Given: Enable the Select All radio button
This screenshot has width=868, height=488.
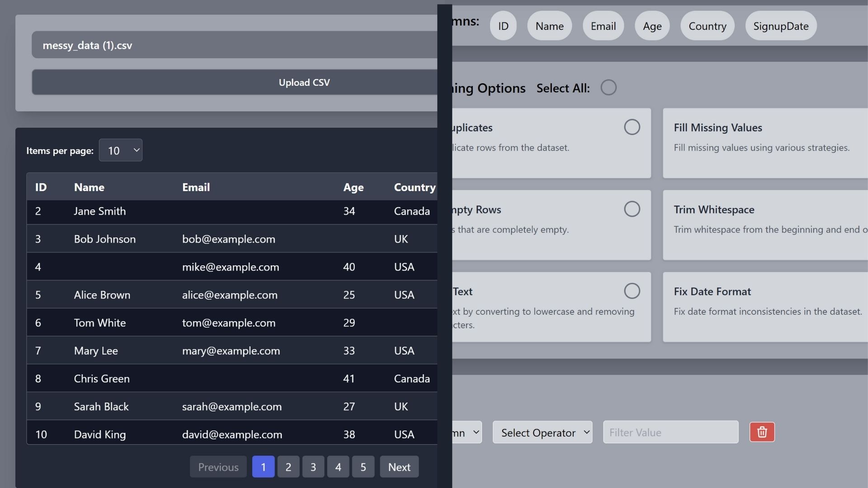Looking at the screenshot, I should tap(609, 87).
